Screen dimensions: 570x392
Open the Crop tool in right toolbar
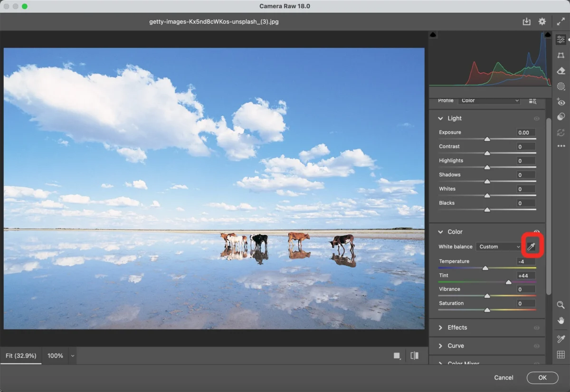click(561, 56)
